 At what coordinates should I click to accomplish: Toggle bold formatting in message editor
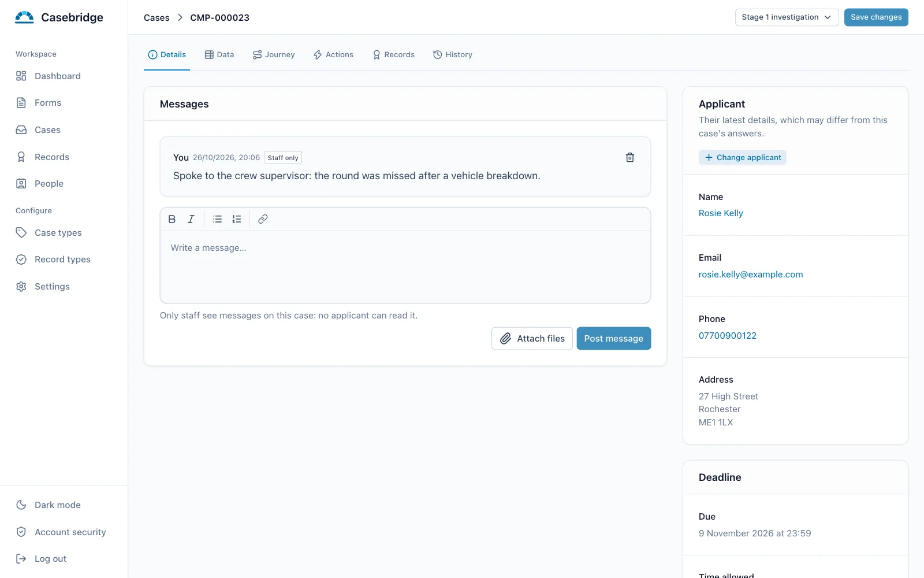click(172, 219)
